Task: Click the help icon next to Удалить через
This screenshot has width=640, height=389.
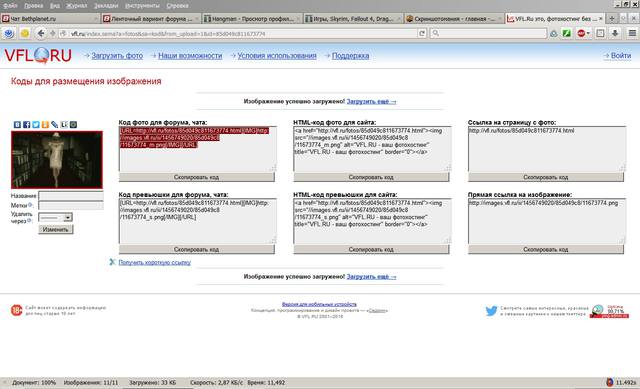Action: (29, 220)
